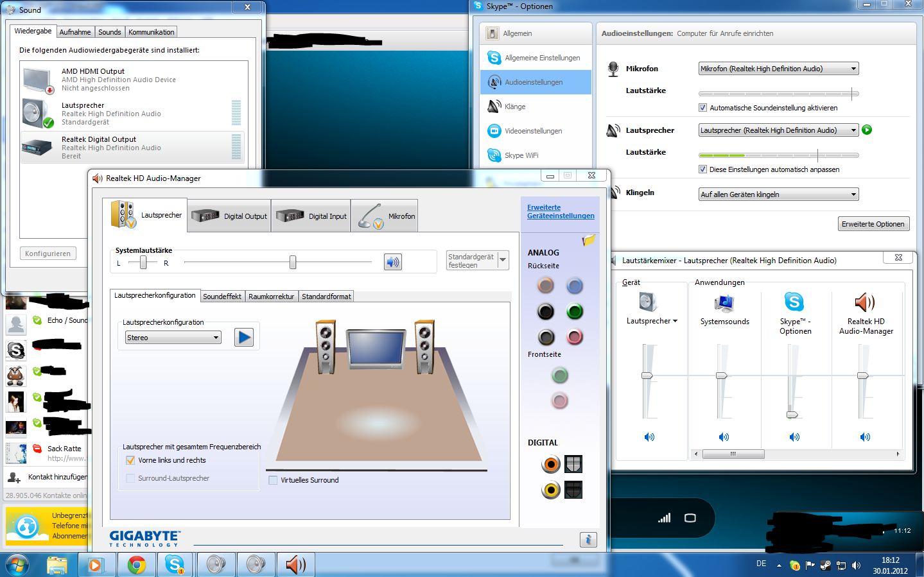The height and width of the screenshot is (577, 924).
Task: Adjust L/R balance slider in Realtek manager
Action: pos(143,262)
